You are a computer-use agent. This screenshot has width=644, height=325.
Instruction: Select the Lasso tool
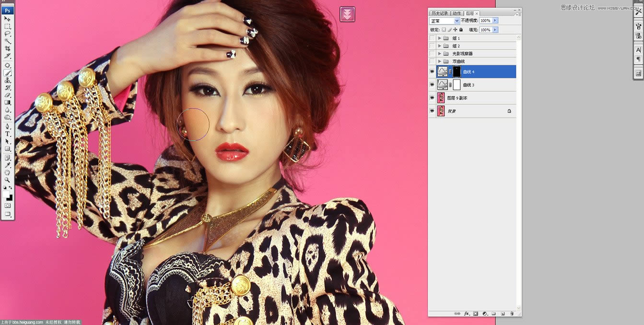pyautogui.click(x=8, y=34)
